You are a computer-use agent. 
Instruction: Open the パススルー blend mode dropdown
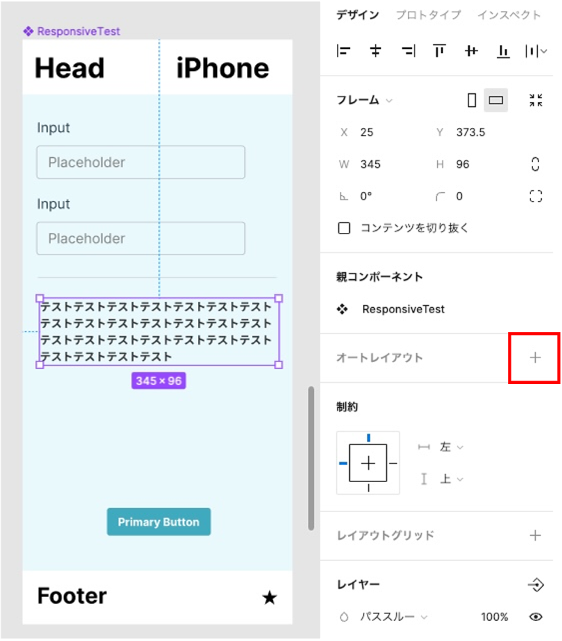(394, 616)
